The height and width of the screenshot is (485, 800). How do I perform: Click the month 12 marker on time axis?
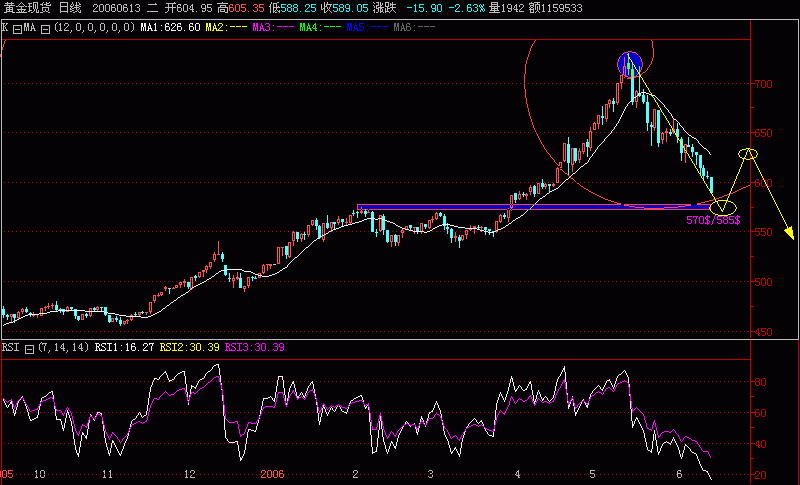click(190, 474)
